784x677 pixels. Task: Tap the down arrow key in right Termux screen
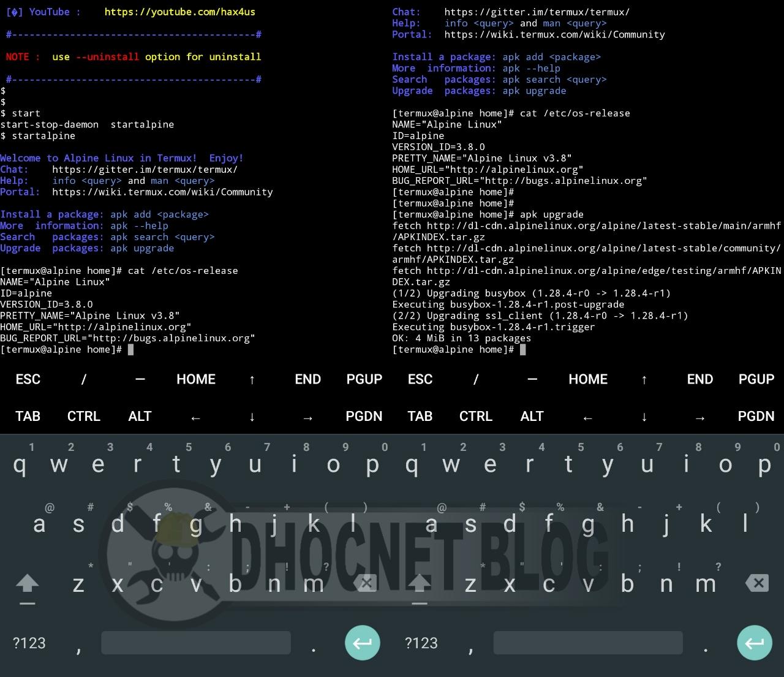click(644, 417)
